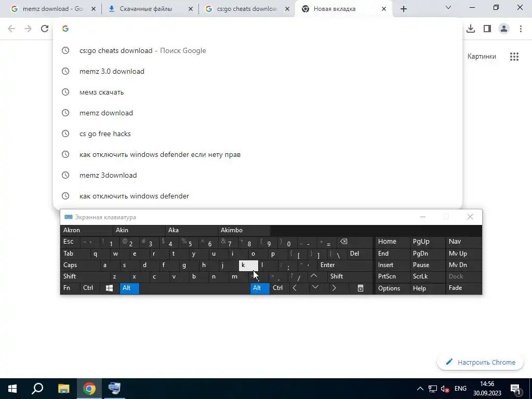Tap the spacebar on on-screen keyboard
Viewport: 532px width, 399px height.
(x=195, y=288)
